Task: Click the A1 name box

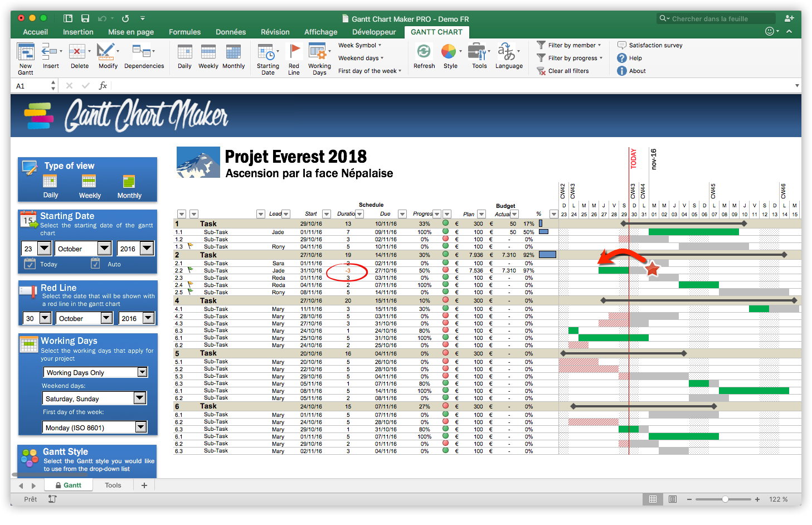Action: [33, 86]
